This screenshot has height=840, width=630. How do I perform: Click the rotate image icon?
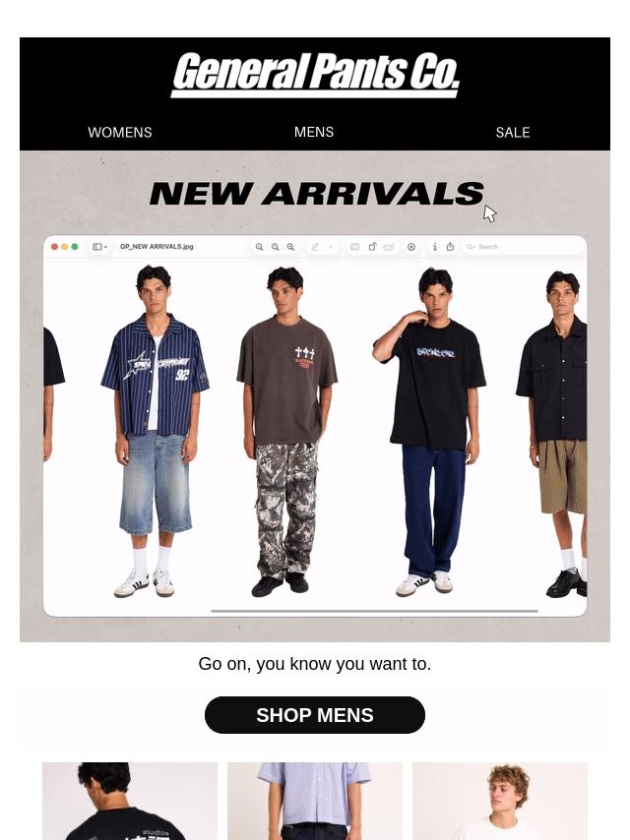click(372, 247)
